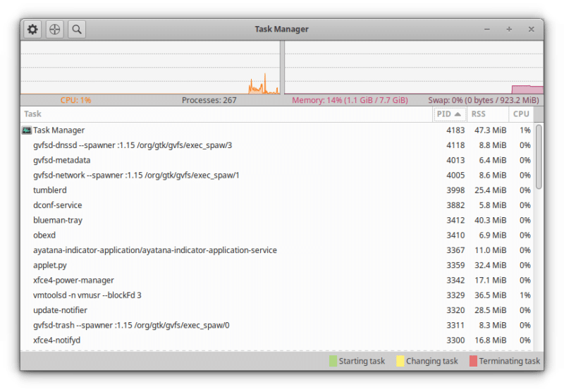Click the CPU: 1% status label
The height and width of the screenshot is (392, 564).
click(x=75, y=100)
